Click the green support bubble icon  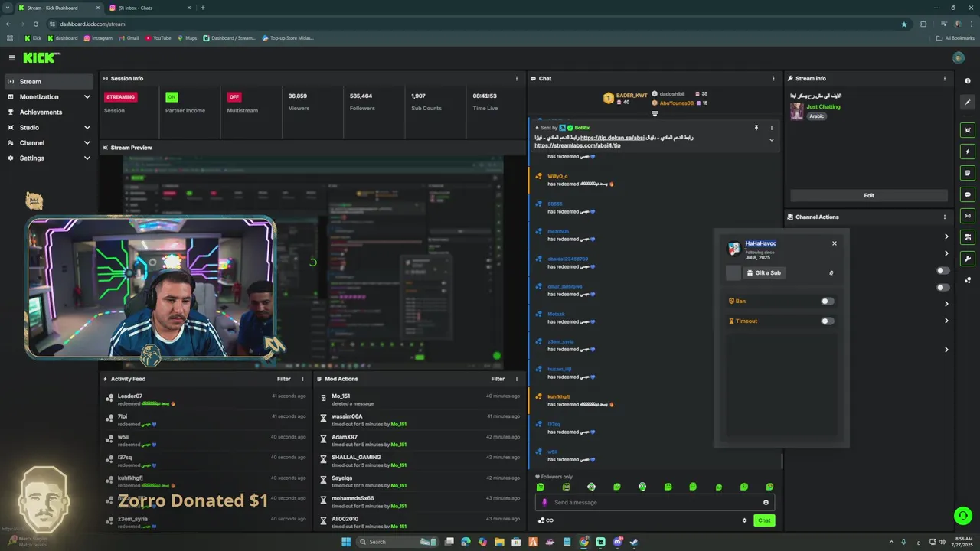click(x=963, y=516)
